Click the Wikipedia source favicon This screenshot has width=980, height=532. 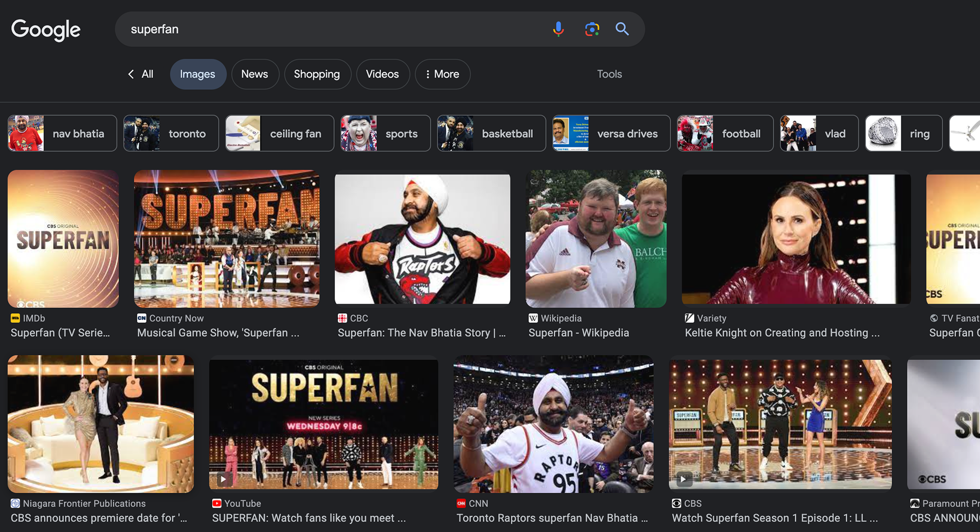(533, 318)
